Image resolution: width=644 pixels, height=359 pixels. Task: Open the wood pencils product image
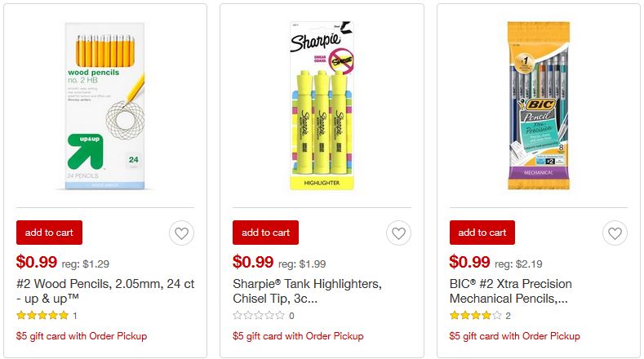click(104, 104)
